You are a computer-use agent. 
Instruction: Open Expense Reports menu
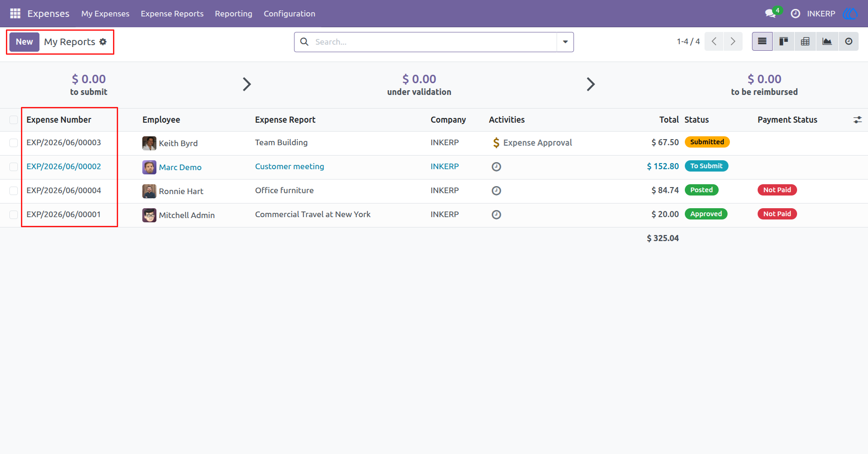point(172,14)
